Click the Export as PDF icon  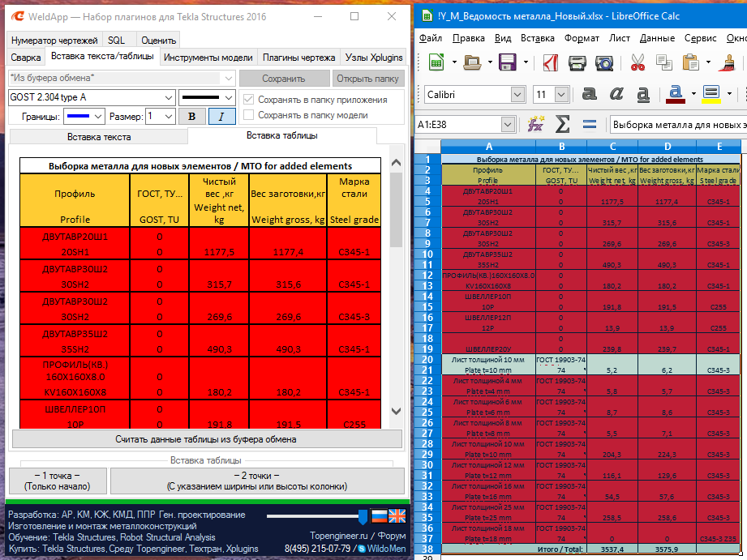550,62
